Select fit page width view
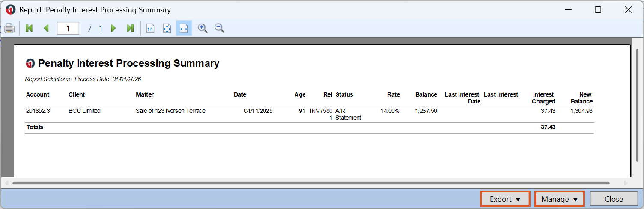Viewport: 644px width, 209px height. click(x=184, y=29)
